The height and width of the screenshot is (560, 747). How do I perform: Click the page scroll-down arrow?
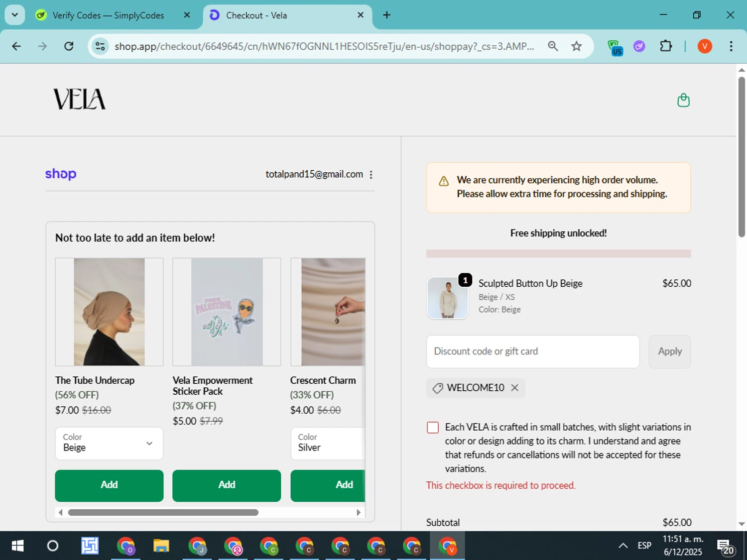coord(742,524)
